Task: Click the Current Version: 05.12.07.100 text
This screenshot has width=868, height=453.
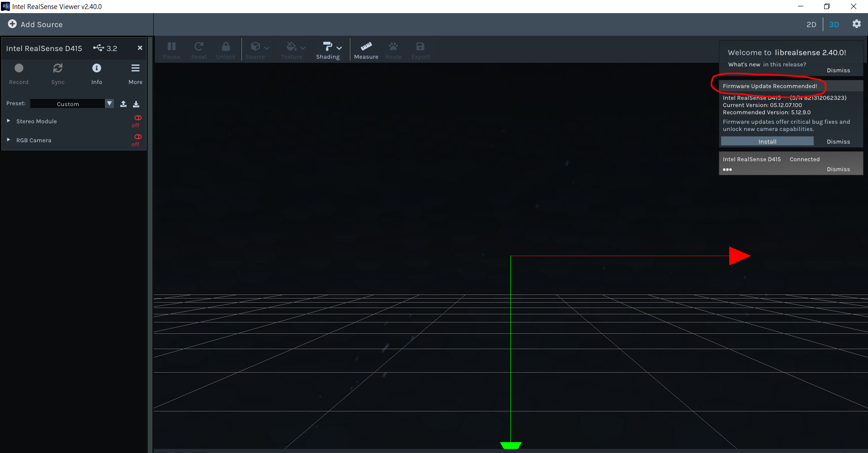Action: [762, 105]
